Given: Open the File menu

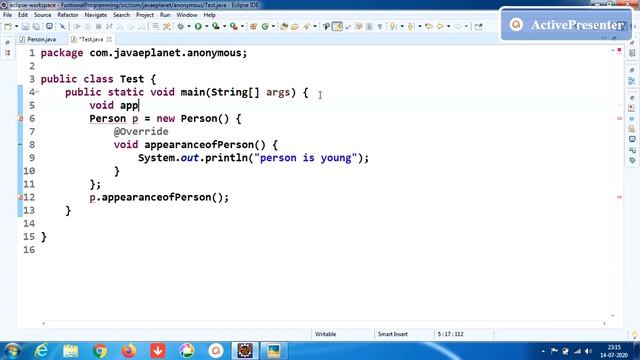Looking at the screenshot, I should click(x=7, y=15).
